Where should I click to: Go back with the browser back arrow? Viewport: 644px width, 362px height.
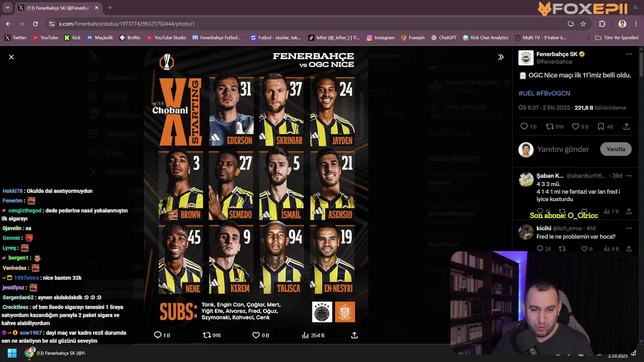pos(8,24)
